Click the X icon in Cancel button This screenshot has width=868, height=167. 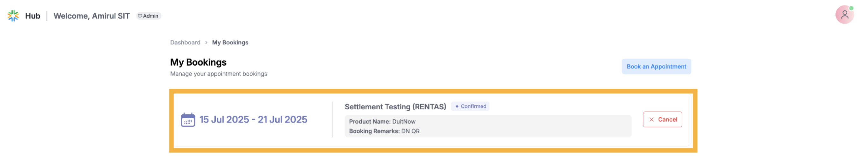coord(651,120)
